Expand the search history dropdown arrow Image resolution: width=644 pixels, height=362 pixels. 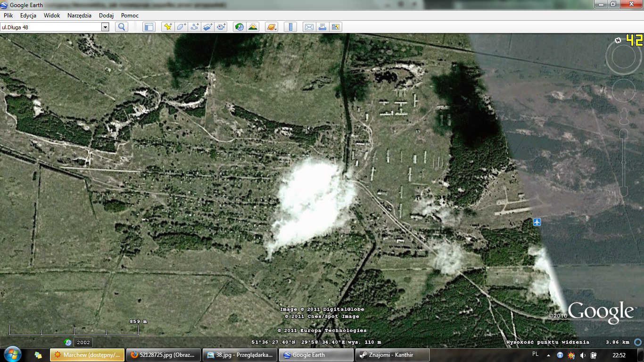(105, 27)
